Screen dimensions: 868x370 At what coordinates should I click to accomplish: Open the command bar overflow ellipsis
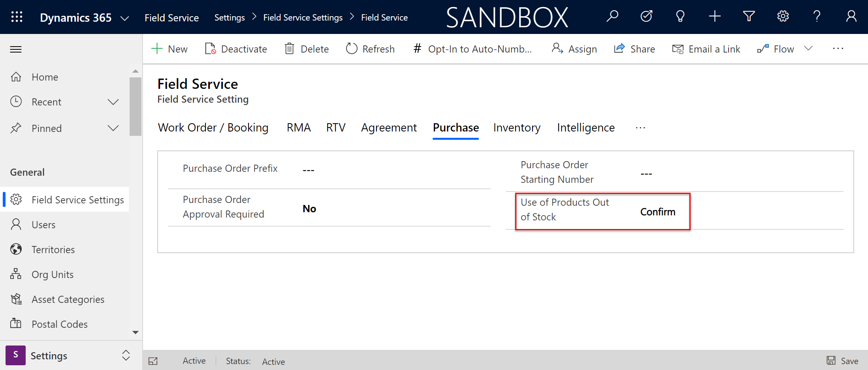pos(838,49)
